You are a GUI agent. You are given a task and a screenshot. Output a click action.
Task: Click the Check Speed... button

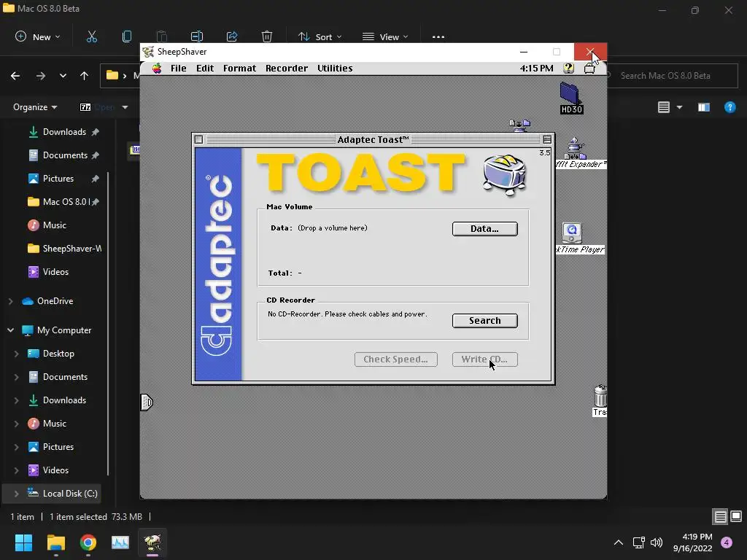[395, 359]
